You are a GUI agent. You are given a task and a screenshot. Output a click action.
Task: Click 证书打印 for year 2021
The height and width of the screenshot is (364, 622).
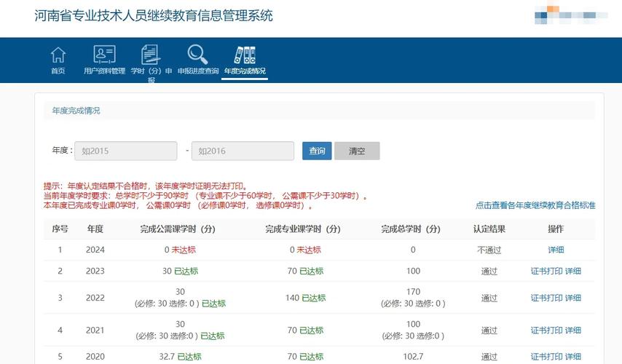point(547,331)
